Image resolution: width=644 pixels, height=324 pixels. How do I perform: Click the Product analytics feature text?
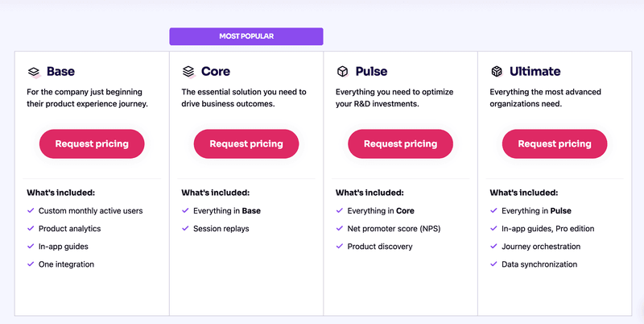69,229
